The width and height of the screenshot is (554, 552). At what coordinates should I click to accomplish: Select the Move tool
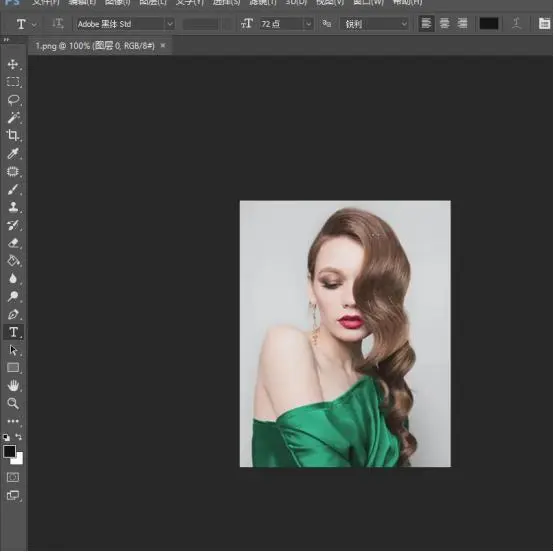coord(13,65)
